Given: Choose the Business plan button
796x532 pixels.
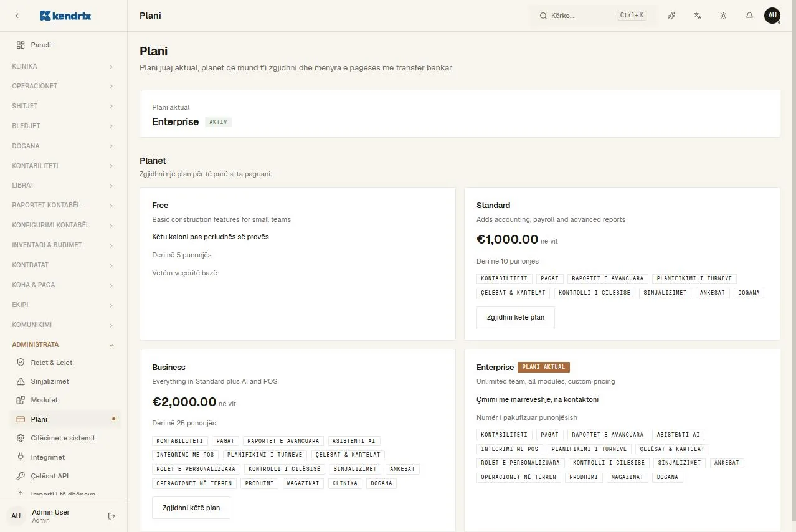Looking at the screenshot, I should [x=191, y=508].
